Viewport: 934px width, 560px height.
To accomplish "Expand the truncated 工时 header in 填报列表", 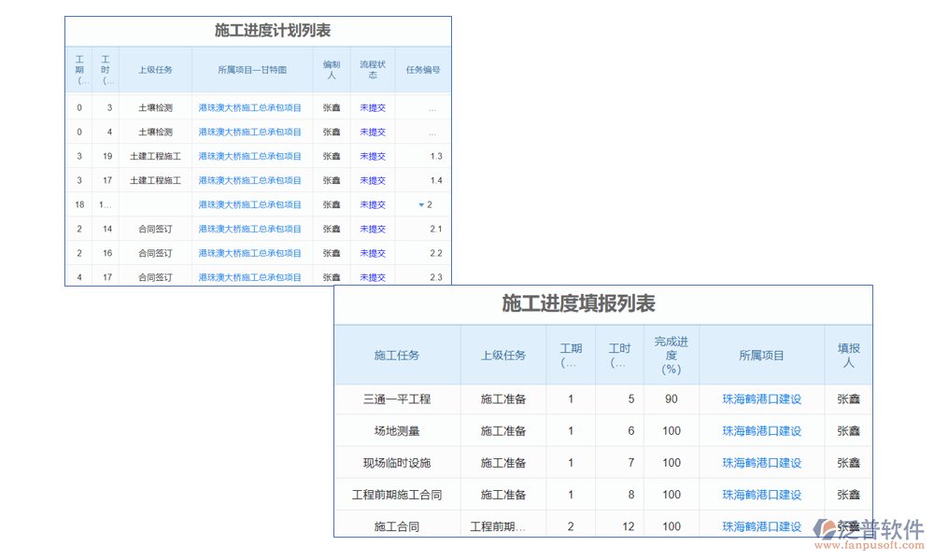I will [618, 355].
